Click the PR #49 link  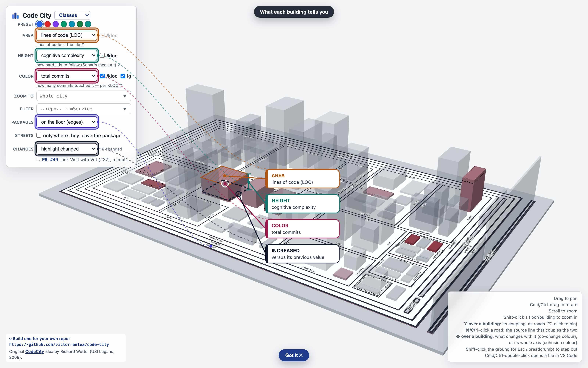pos(50,160)
